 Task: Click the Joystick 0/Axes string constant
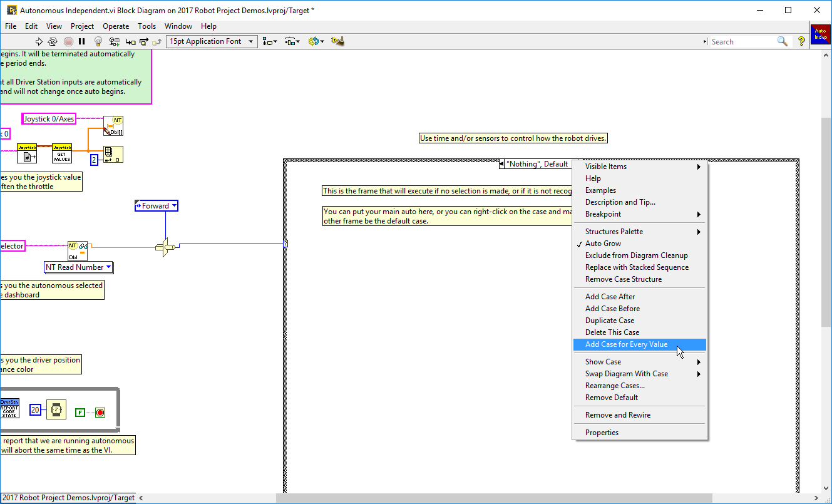[49, 118]
